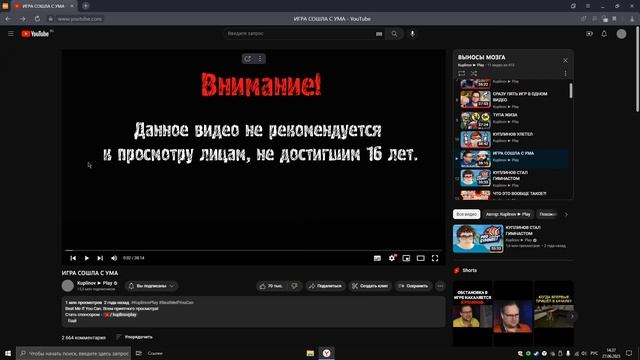640x360 pixels.
Task: Play the video
Action: click(x=87, y=258)
